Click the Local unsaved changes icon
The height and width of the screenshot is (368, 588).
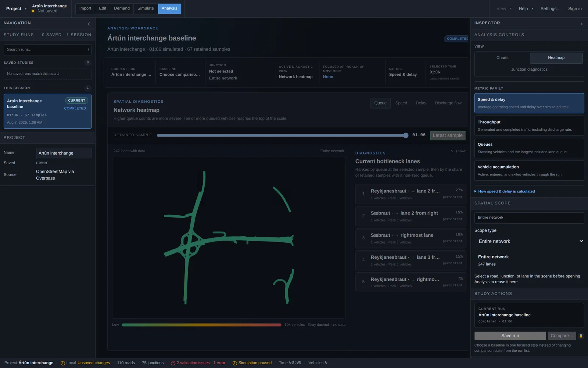click(x=63, y=363)
